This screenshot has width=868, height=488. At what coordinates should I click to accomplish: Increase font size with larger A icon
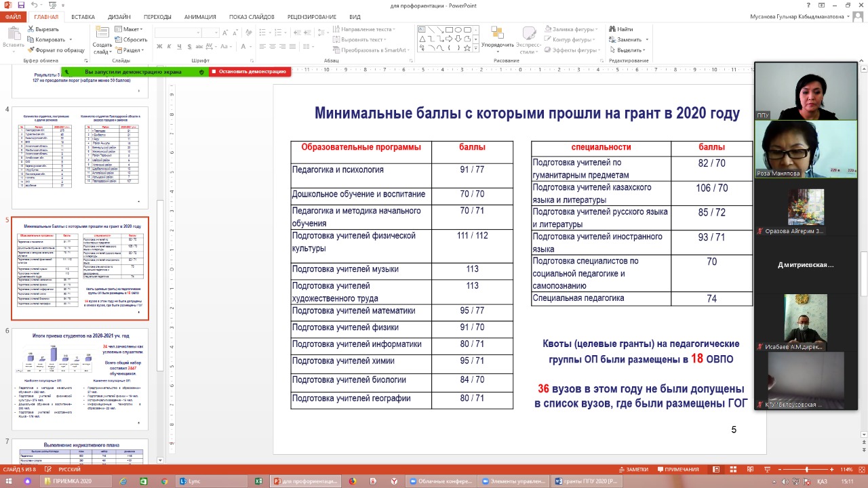click(x=226, y=33)
